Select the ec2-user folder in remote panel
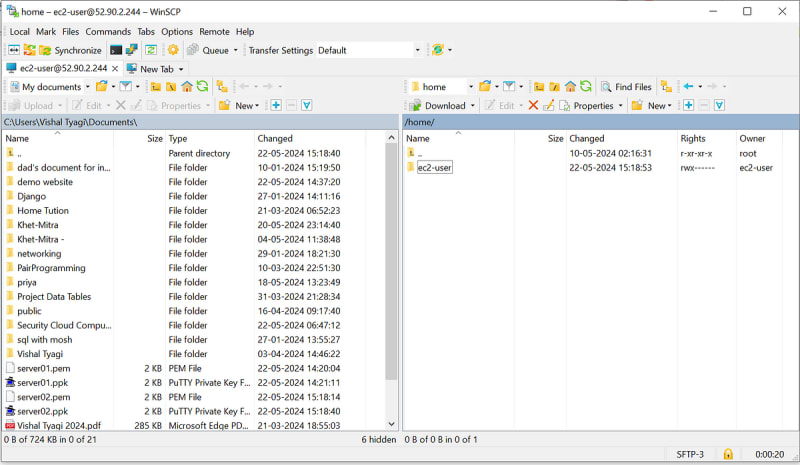This screenshot has width=800, height=465. click(x=435, y=168)
